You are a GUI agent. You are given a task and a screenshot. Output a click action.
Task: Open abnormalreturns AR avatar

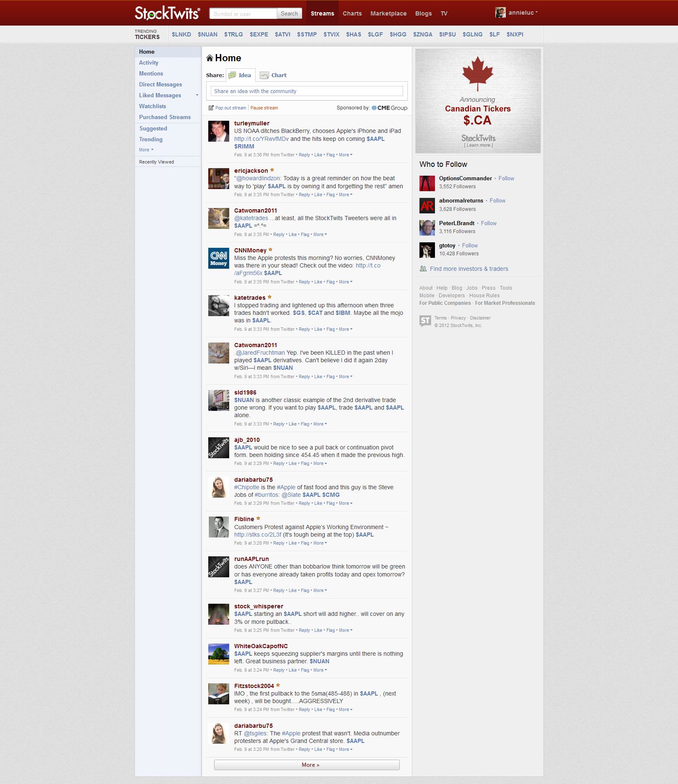click(427, 205)
